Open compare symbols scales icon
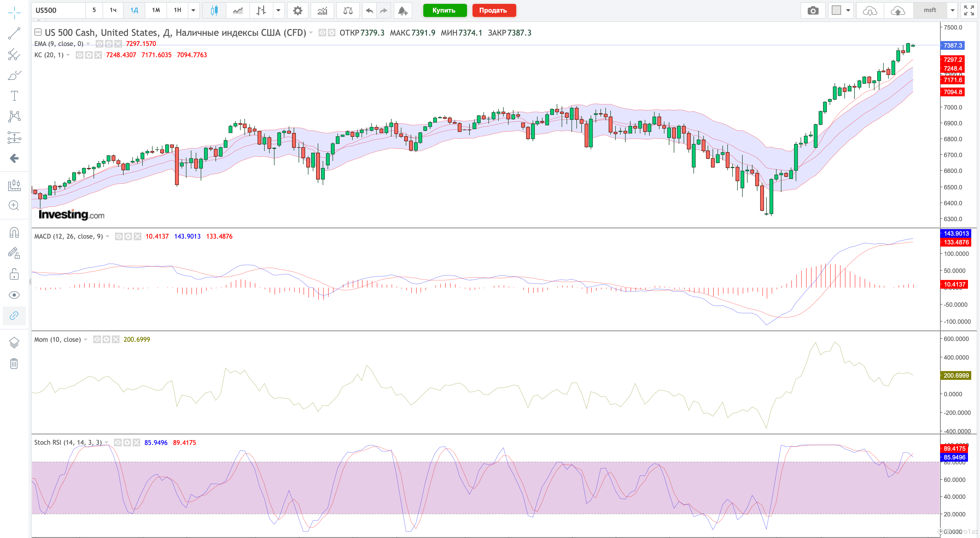This screenshot has height=538, width=980. click(348, 10)
